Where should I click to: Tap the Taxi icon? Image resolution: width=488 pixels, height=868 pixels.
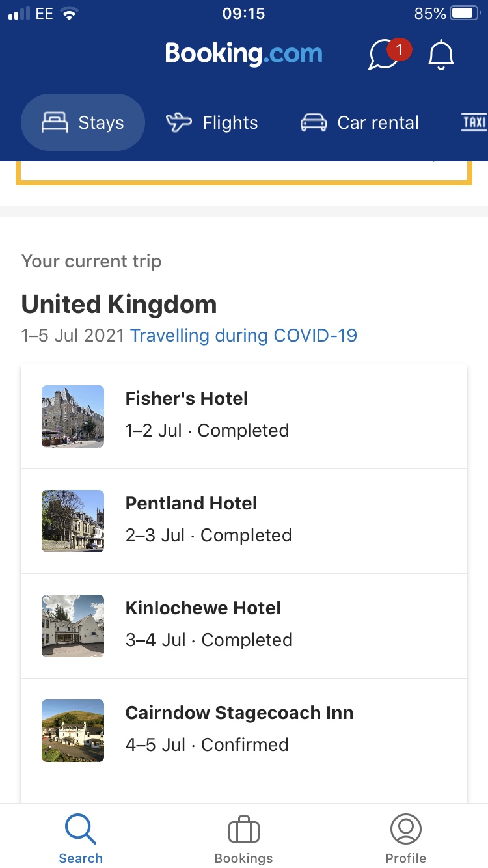pos(474,122)
